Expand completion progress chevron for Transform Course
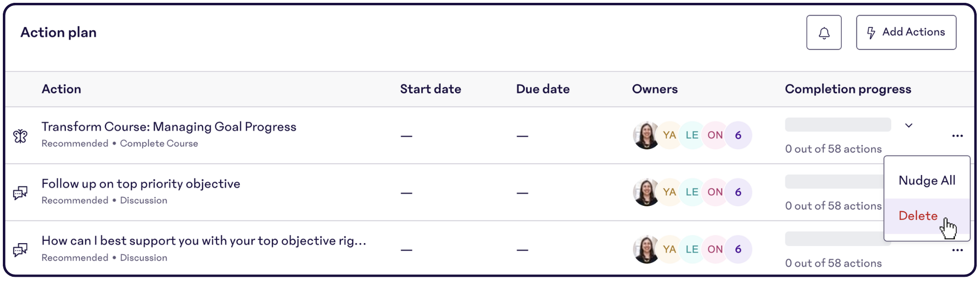 tap(909, 125)
